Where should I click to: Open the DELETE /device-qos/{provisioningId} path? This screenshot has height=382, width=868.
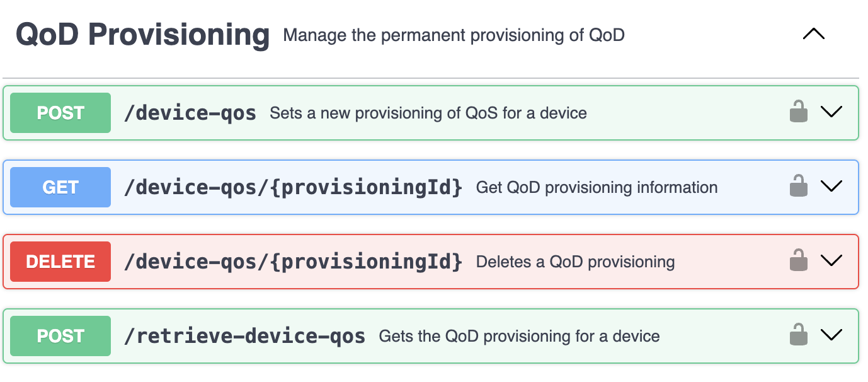[x=294, y=262]
